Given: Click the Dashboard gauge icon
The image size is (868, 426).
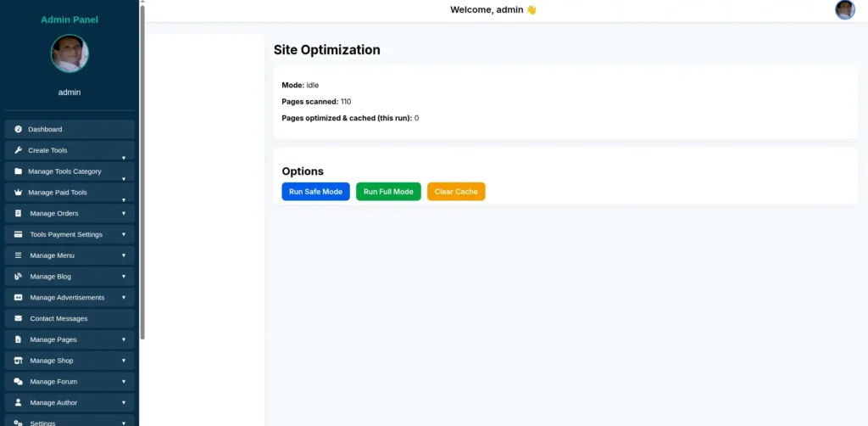Looking at the screenshot, I should point(19,129).
